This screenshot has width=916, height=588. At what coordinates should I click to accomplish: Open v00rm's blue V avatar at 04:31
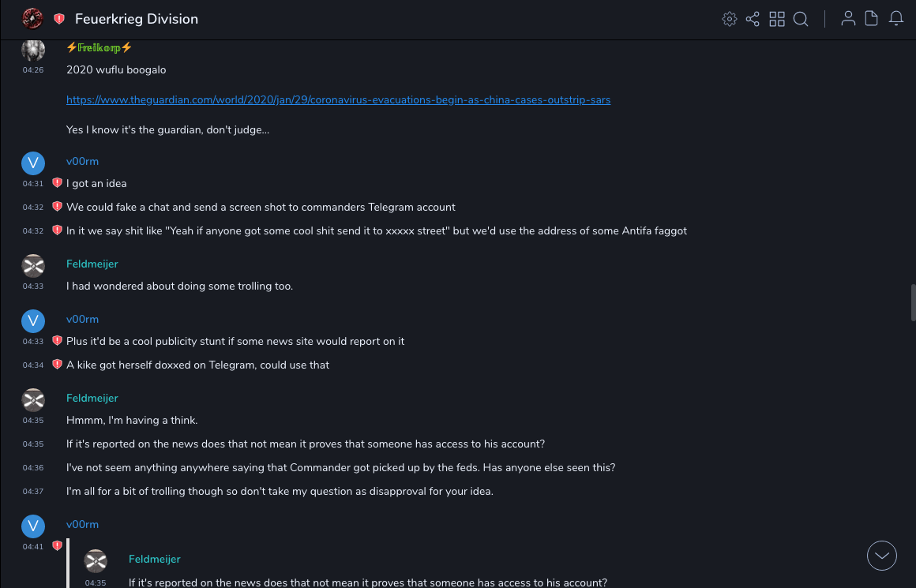(33, 163)
